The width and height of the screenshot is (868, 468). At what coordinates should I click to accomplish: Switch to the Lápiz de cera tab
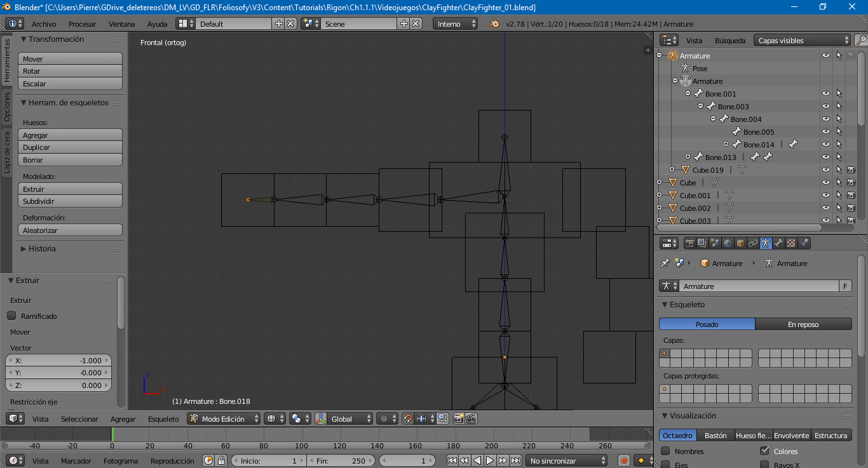coord(7,152)
